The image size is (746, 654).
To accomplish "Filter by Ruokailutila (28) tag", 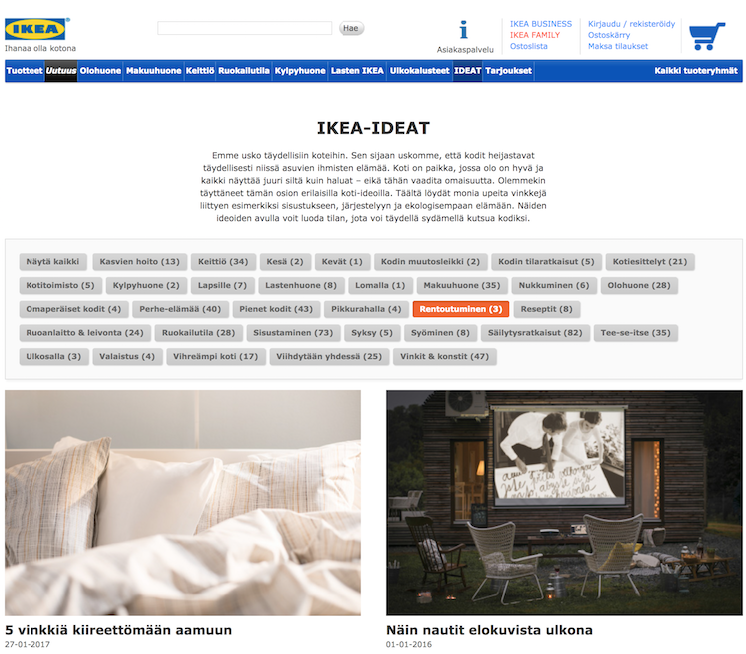I will (198, 333).
